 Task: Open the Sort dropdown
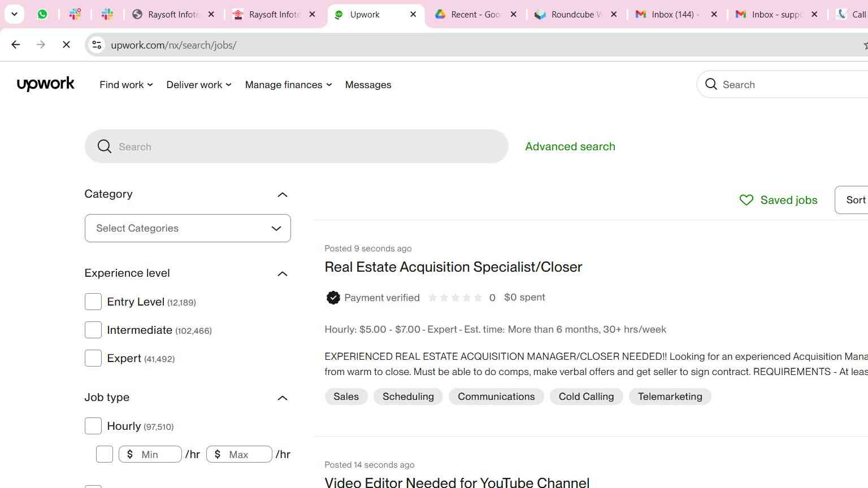(852, 200)
